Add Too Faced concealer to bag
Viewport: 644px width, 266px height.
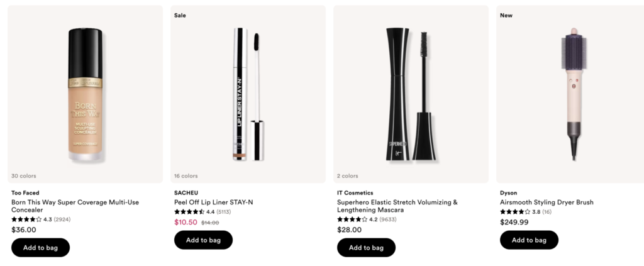click(40, 248)
